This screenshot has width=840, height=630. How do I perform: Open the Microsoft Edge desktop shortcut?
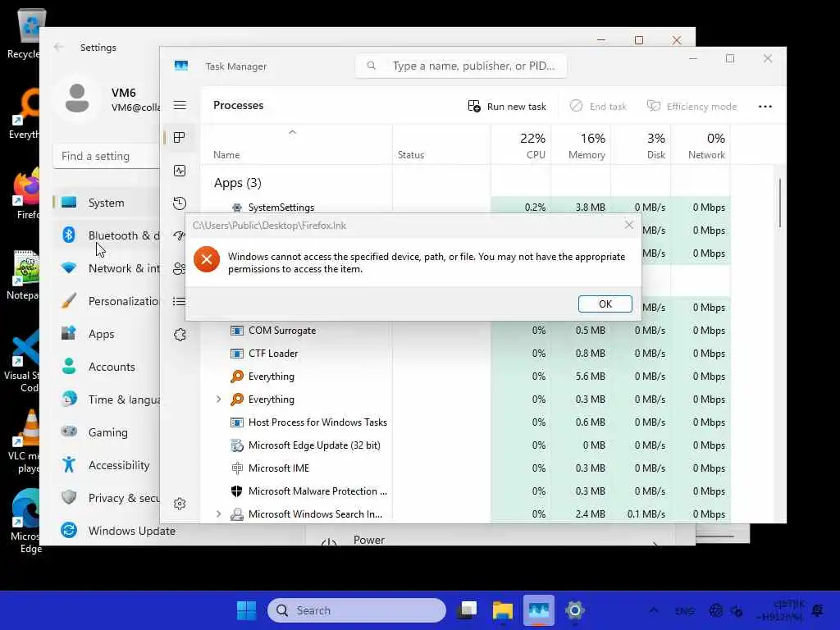click(x=24, y=519)
